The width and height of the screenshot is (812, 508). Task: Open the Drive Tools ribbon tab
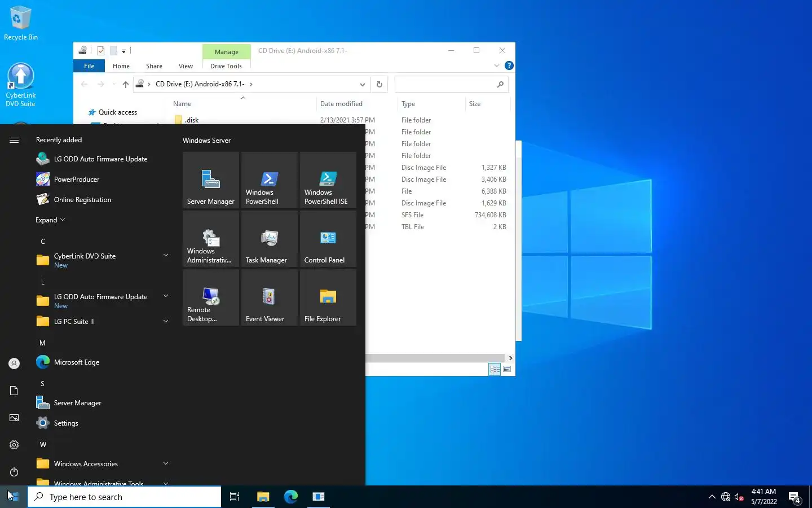tap(226, 66)
